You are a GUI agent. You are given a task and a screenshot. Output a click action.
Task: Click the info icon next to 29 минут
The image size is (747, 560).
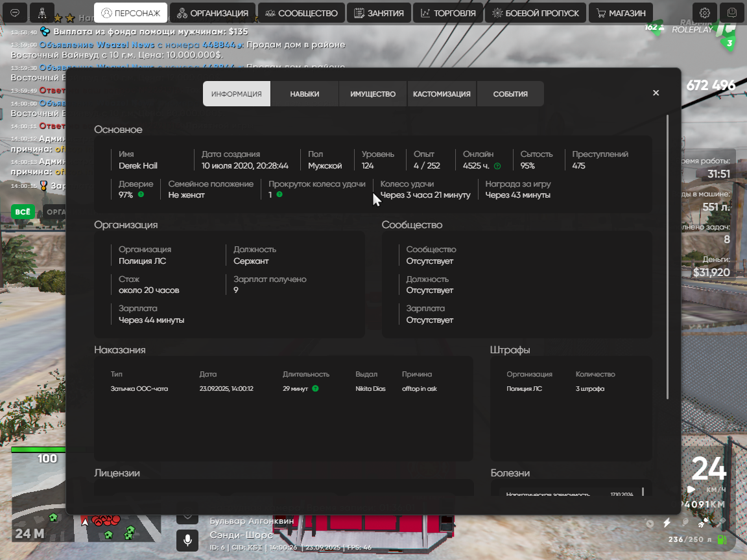315,389
